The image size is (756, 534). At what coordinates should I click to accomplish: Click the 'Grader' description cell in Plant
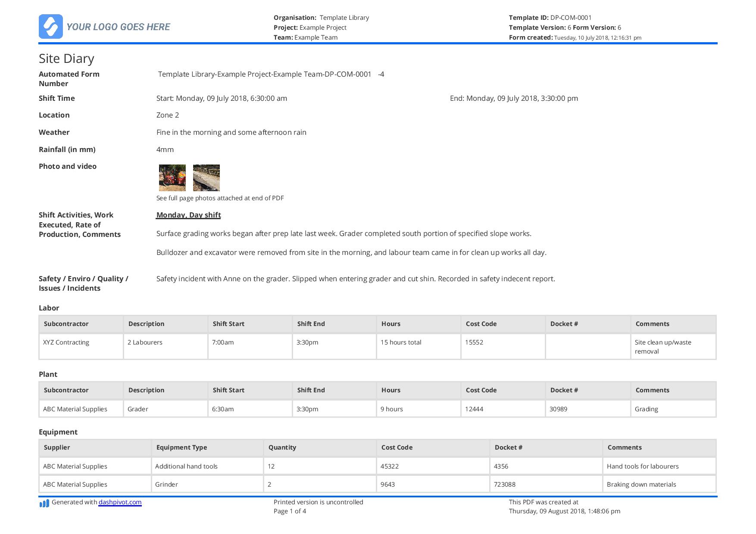[x=166, y=409]
